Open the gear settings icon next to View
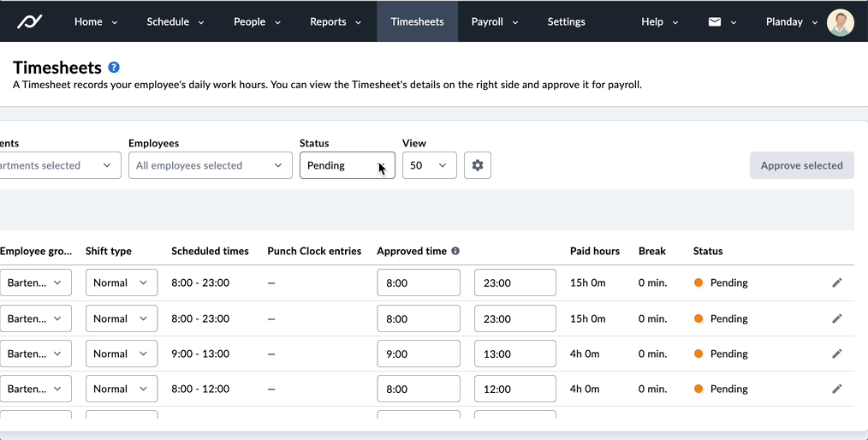 (477, 165)
